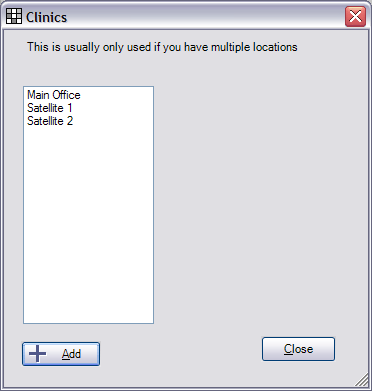The height and width of the screenshot is (391, 372).
Task: Click gray area between Add and Close
Action: [x=180, y=352]
